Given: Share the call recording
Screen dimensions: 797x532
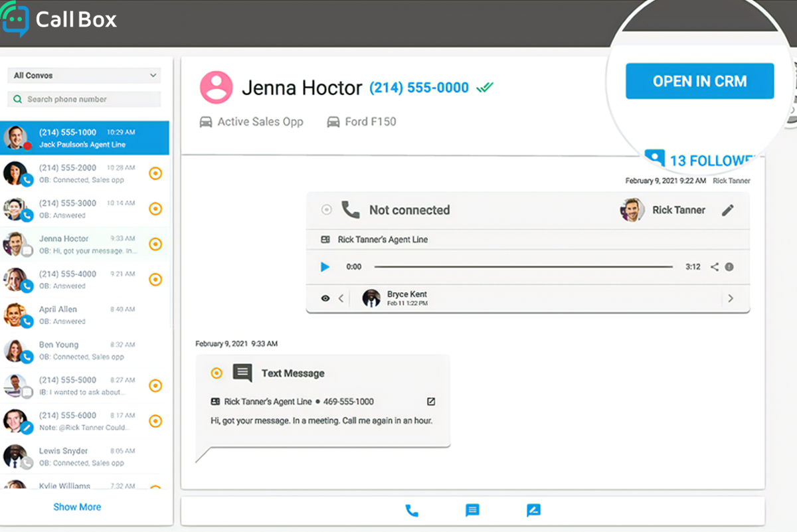Looking at the screenshot, I should pyautogui.click(x=715, y=267).
